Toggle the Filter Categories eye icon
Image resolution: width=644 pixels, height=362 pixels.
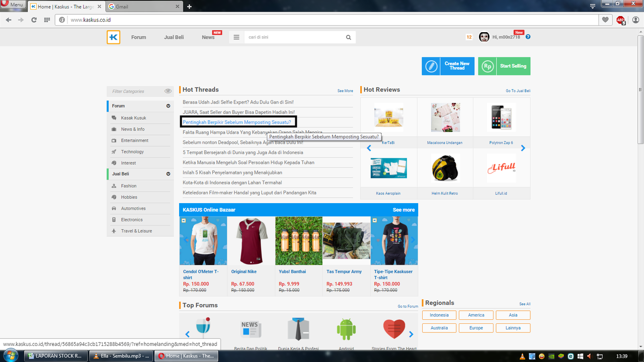tap(168, 91)
